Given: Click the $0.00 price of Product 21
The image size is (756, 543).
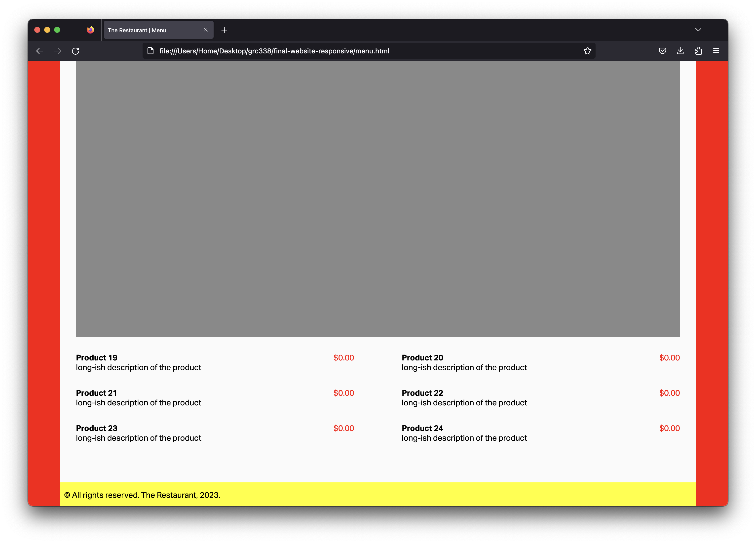Looking at the screenshot, I should pos(344,393).
